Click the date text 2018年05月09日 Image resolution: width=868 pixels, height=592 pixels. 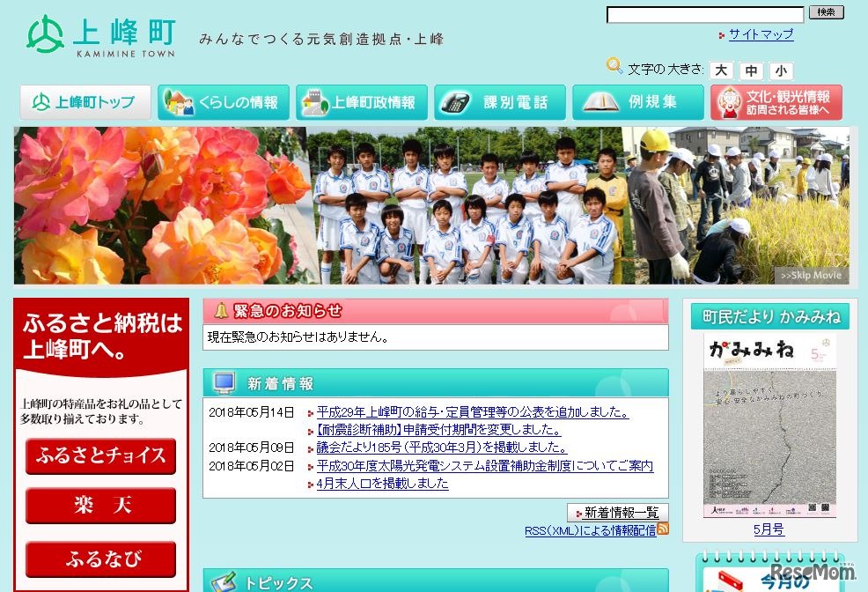(251, 448)
